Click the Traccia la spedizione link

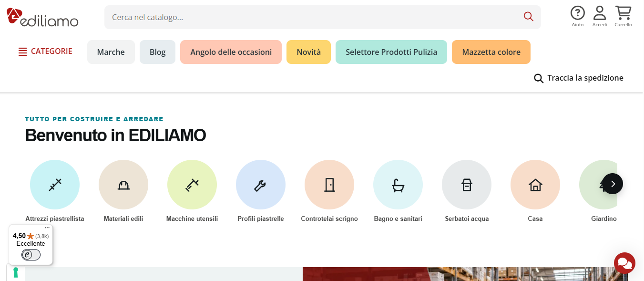[585, 78]
